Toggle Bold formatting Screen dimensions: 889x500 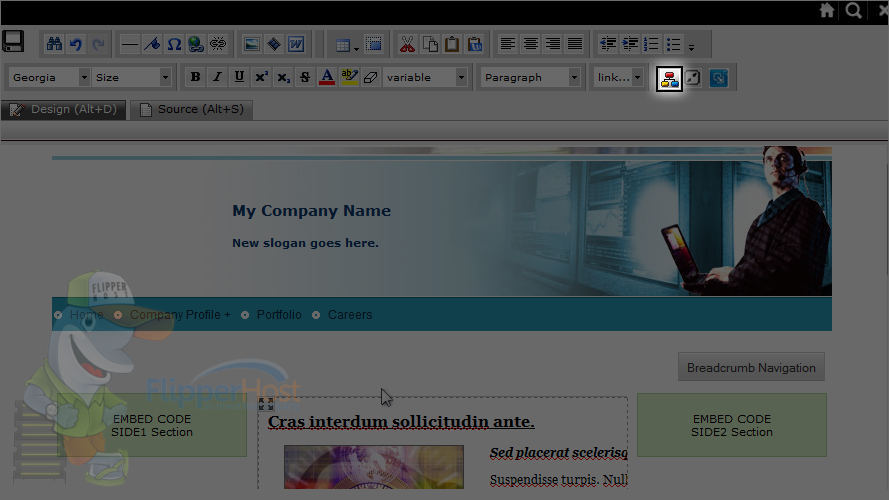click(195, 77)
